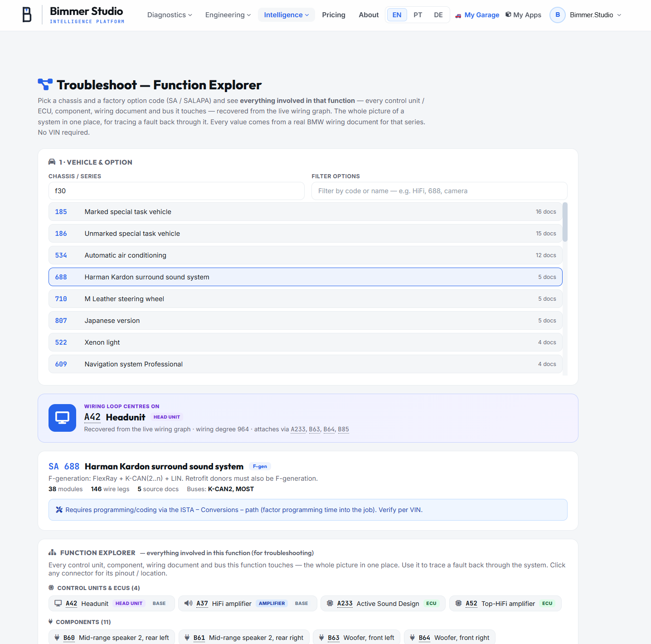Click into the Filter Options search field
Screen dimensions: 651x644
coord(439,191)
